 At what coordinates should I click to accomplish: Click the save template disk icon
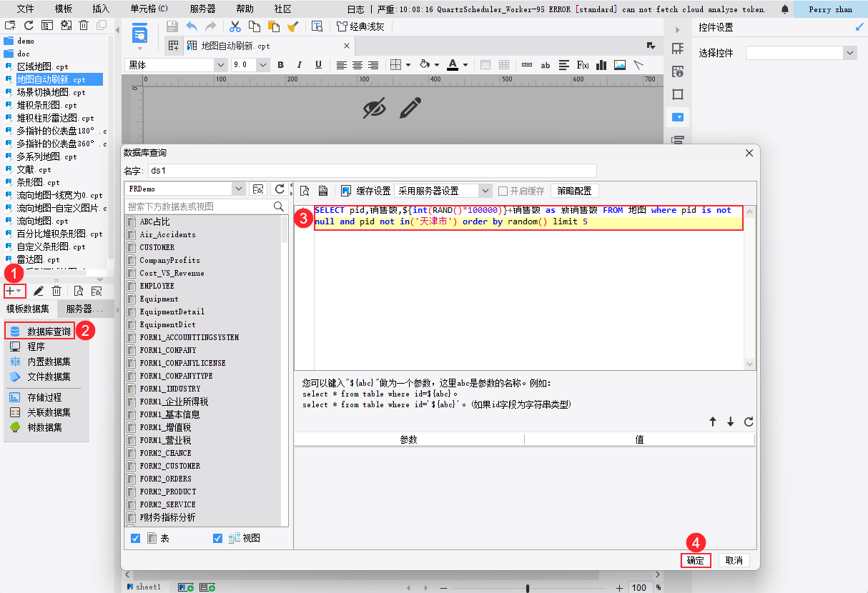[172, 26]
